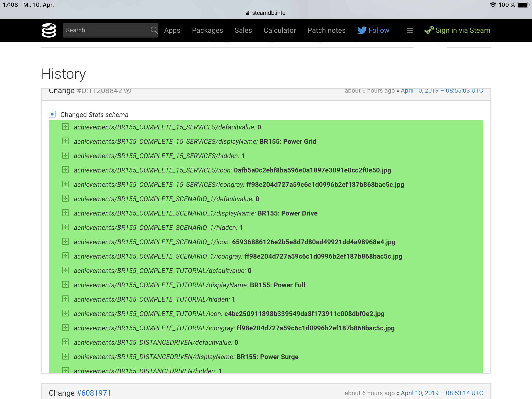This screenshot has width=532, height=399.
Task: Click the Twitter bird Follow icon
Action: click(362, 30)
